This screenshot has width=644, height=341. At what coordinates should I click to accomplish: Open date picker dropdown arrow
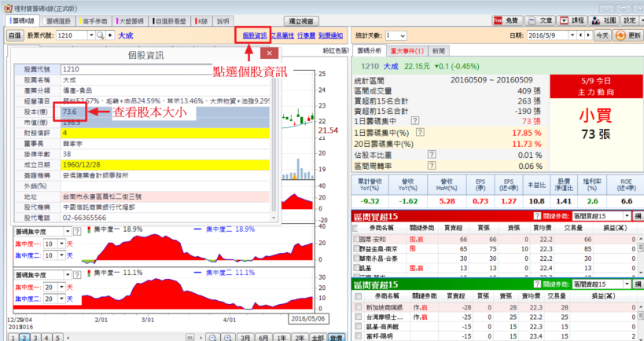(573, 35)
